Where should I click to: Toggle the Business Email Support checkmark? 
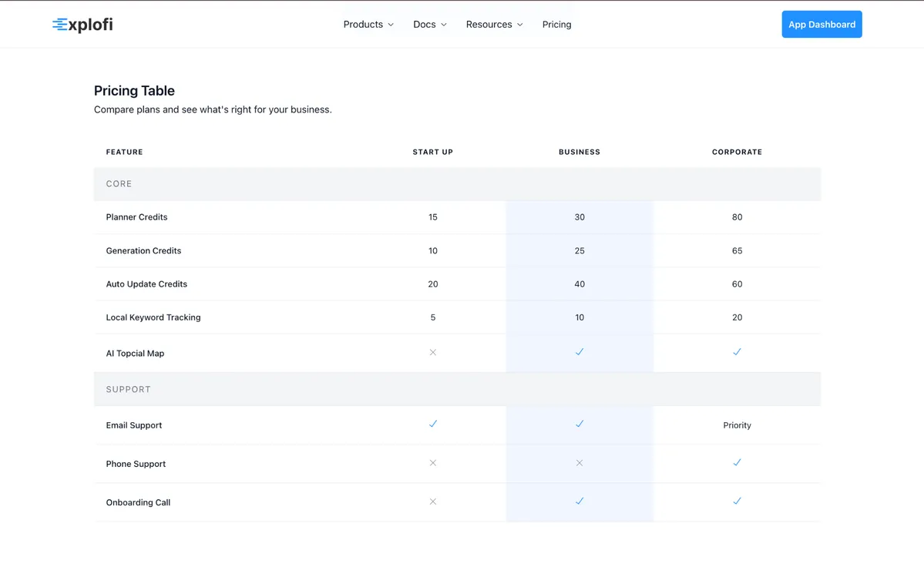tap(579, 424)
